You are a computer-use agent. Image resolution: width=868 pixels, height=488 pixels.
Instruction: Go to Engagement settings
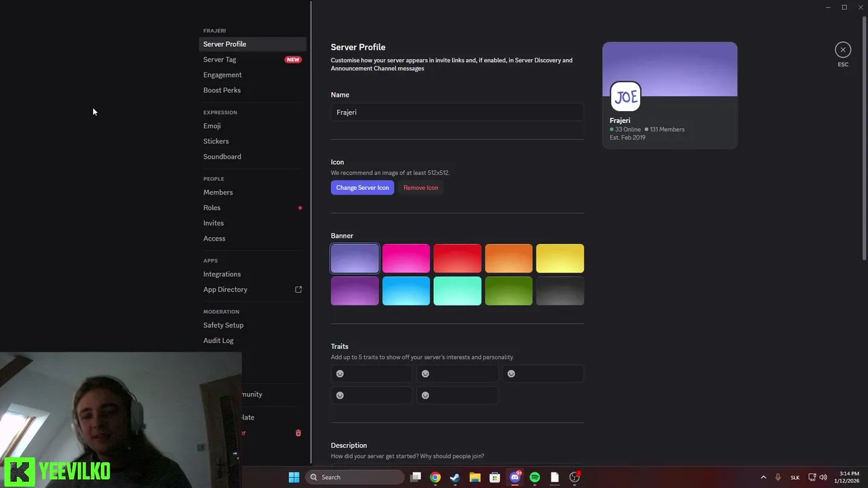tap(253, 75)
